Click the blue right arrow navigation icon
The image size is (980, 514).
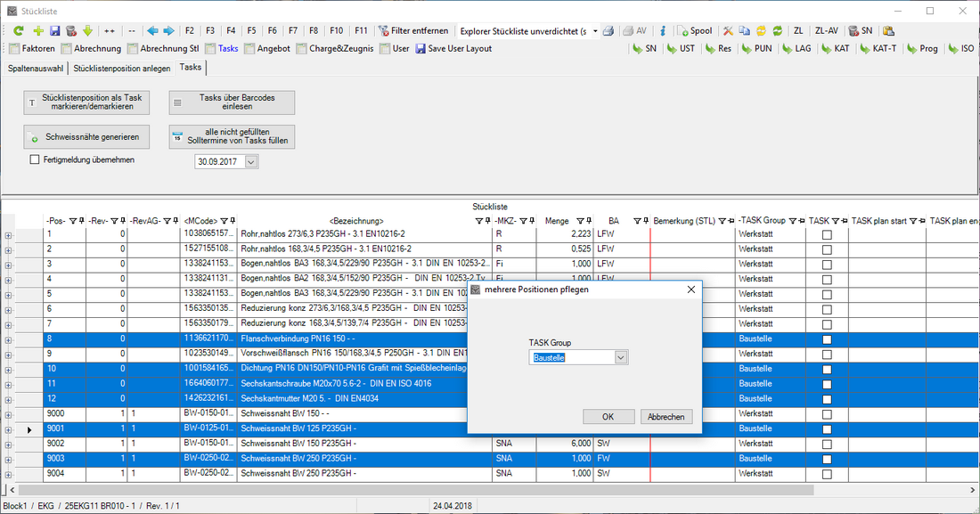tap(168, 30)
